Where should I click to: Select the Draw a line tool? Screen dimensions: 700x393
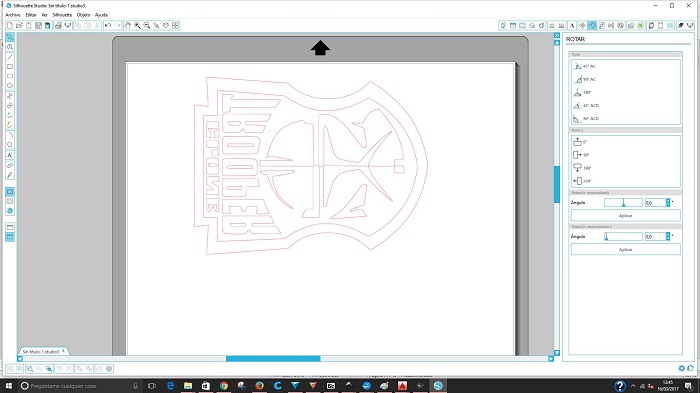(x=10, y=57)
